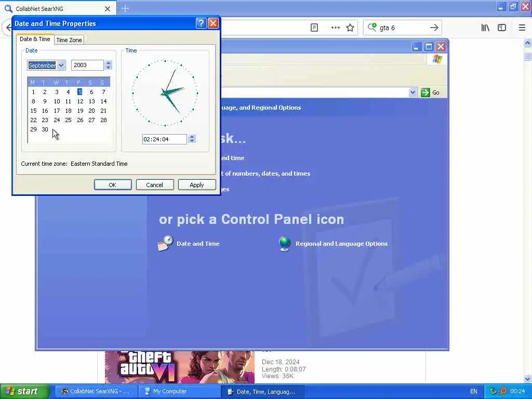Image resolution: width=532 pixels, height=399 pixels.
Task: Select the CollabNet SearXNG browser tab
Action: point(58,8)
